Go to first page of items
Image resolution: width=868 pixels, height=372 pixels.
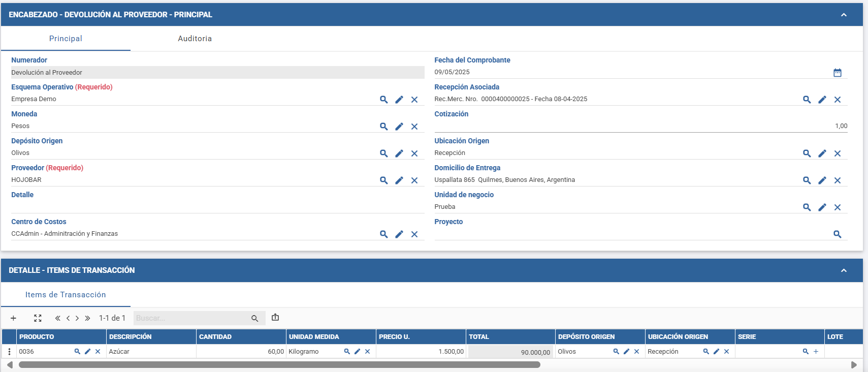tap(58, 318)
